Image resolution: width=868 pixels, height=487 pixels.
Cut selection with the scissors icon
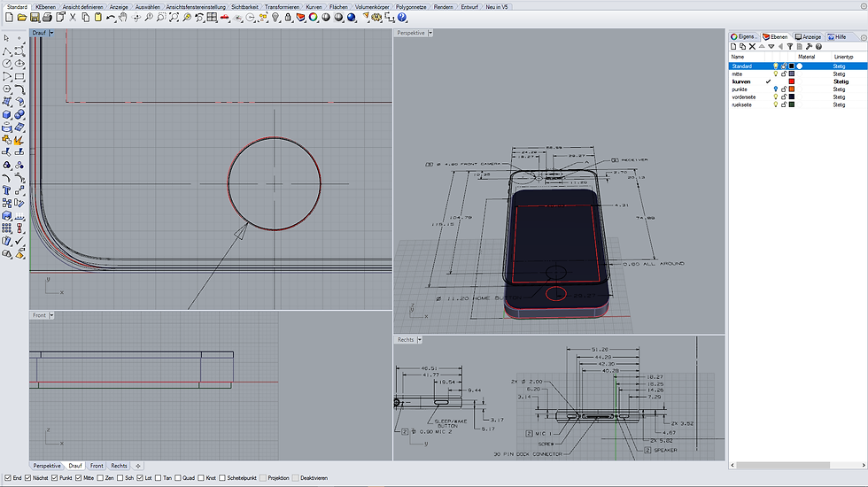coord(73,18)
